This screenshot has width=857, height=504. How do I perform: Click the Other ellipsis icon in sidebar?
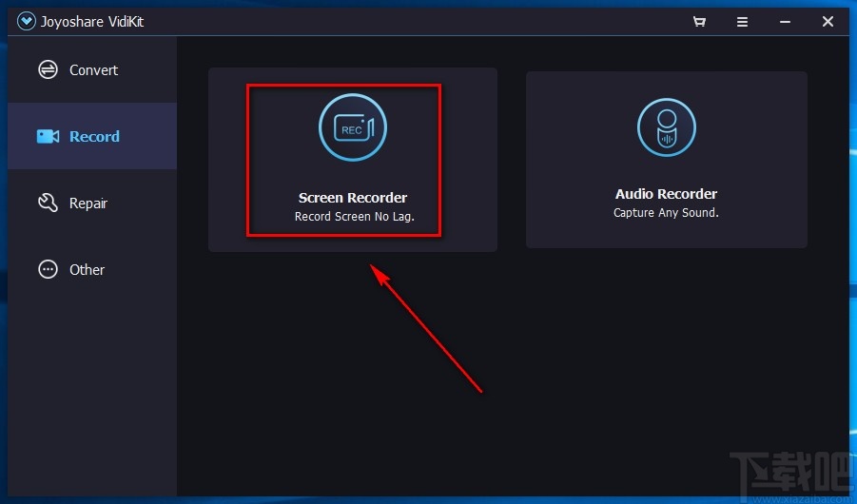click(x=49, y=269)
